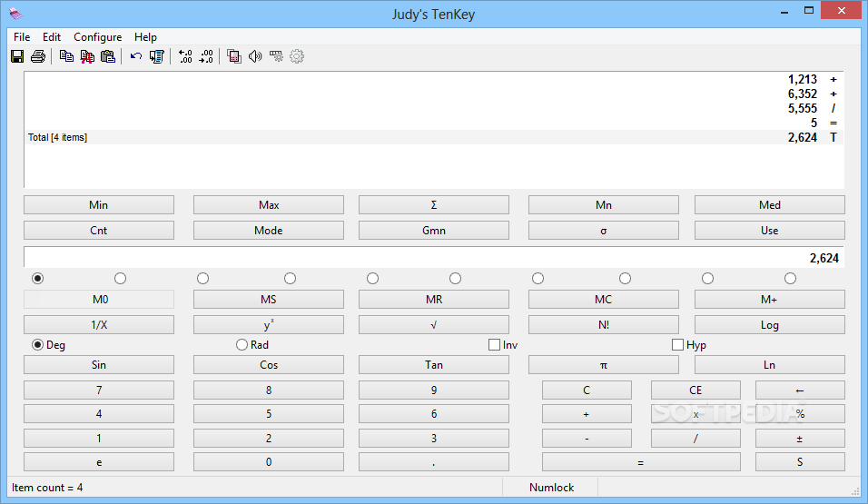The height and width of the screenshot is (504, 868).
Task: Click the CE clear entry button
Action: click(x=695, y=390)
